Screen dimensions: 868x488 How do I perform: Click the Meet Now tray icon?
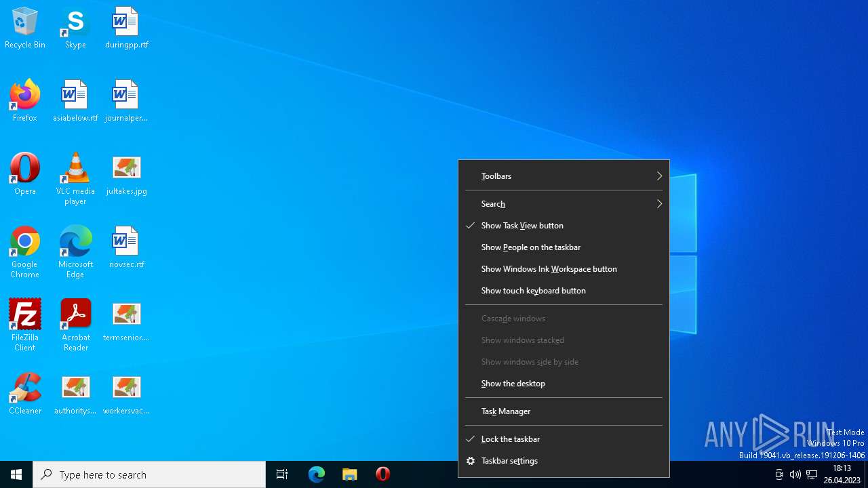pyautogui.click(x=779, y=474)
